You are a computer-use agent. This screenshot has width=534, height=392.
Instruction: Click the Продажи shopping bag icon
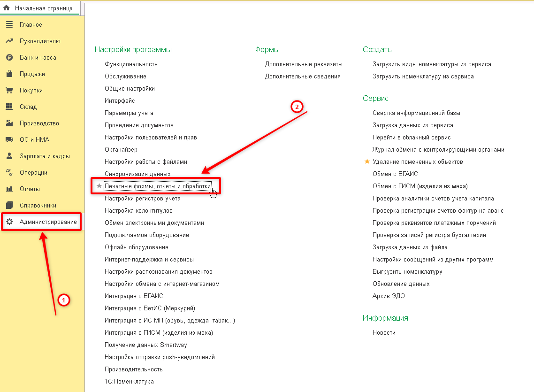pyautogui.click(x=9, y=74)
